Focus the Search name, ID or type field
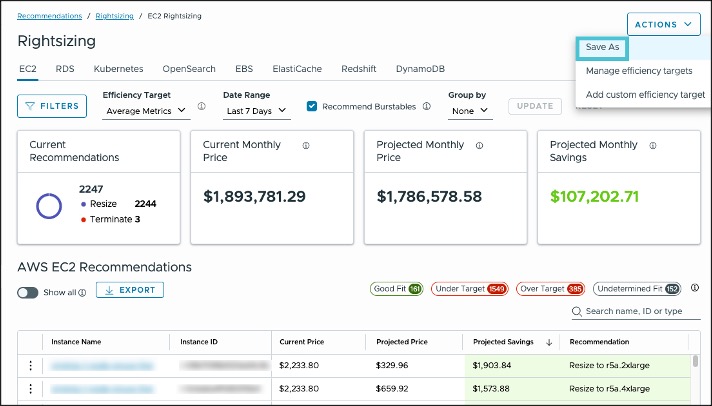Image resolution: width=712 pixels, height=406 pixels. 636,312
